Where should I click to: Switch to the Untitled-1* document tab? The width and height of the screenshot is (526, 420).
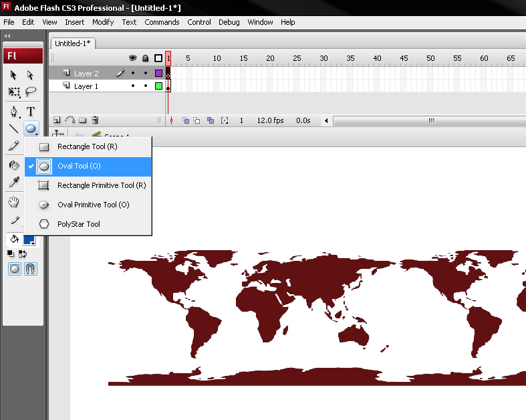coord(73,43)
